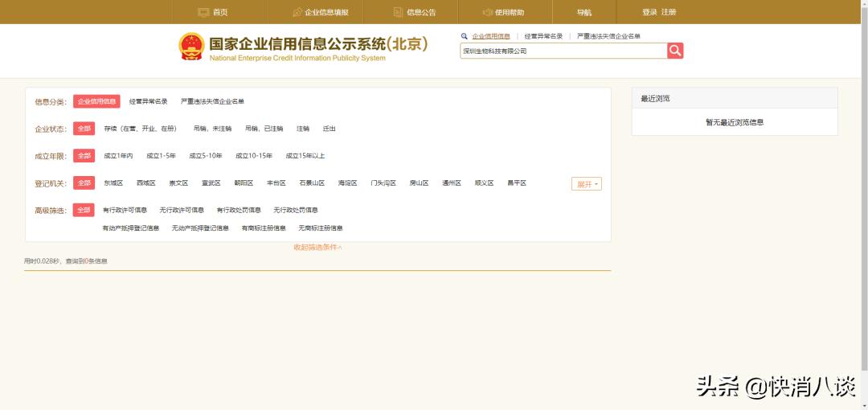This screenshot has height=410, width=868.
Task: Filter registration authority 顺义区
Action: 485,182
